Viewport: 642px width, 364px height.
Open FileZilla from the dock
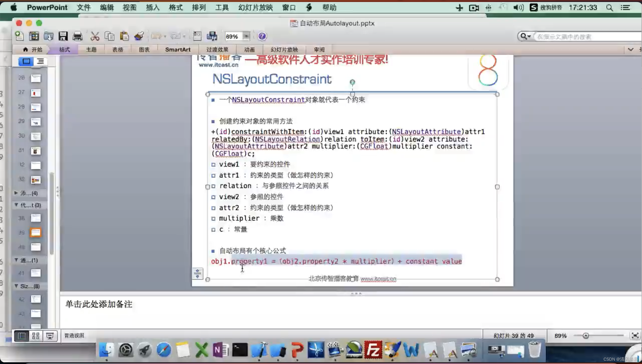coord(373,349)
